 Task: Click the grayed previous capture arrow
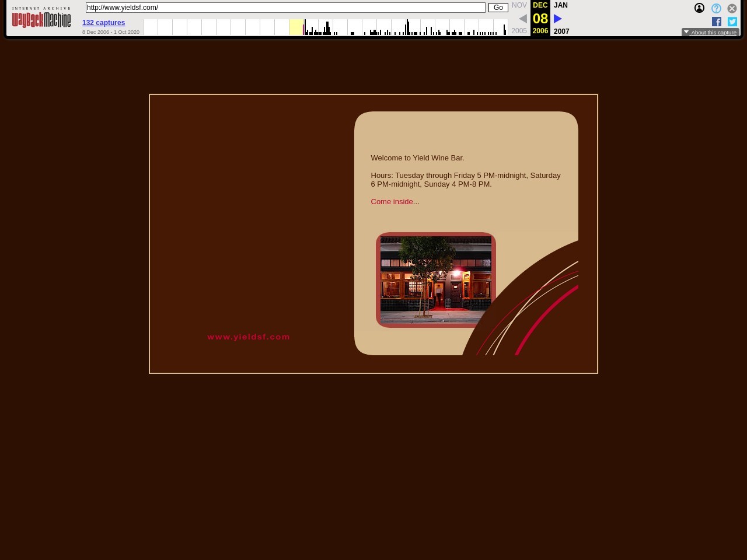(523, 19)
